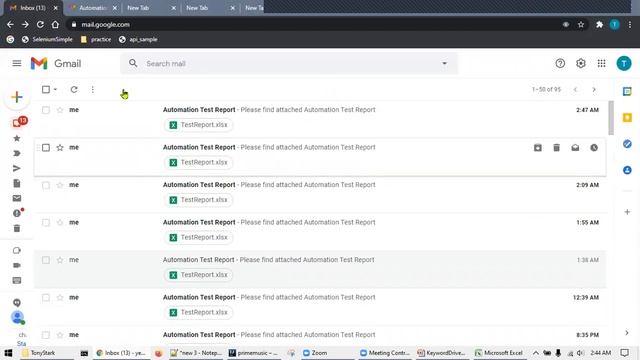Open Gmail main menu hamburger icon
Viewport: 640px width, 360px height.
[17, 63]
